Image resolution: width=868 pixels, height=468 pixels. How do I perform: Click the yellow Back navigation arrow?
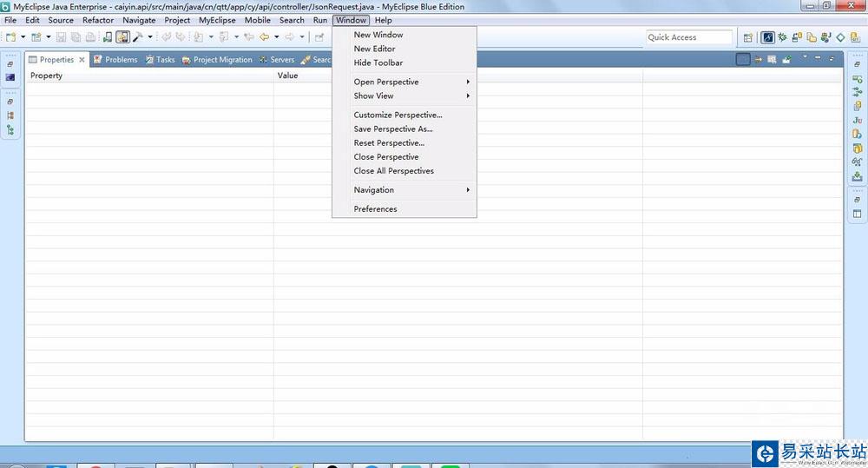point(264,37)
